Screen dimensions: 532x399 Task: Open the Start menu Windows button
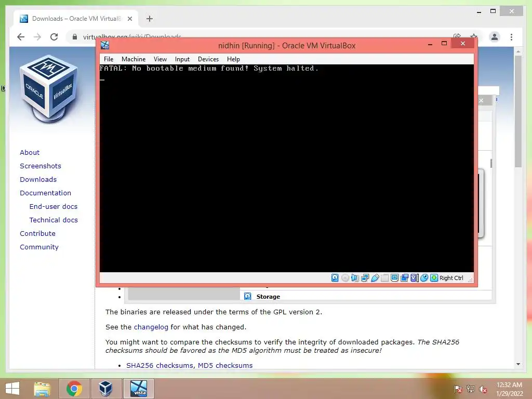12,389
